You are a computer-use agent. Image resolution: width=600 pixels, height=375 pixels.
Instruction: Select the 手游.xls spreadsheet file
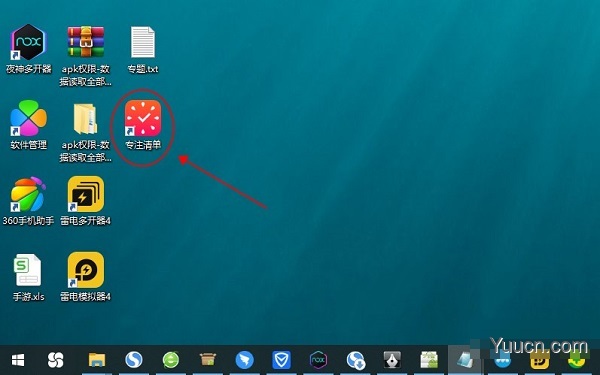point(28,277)
